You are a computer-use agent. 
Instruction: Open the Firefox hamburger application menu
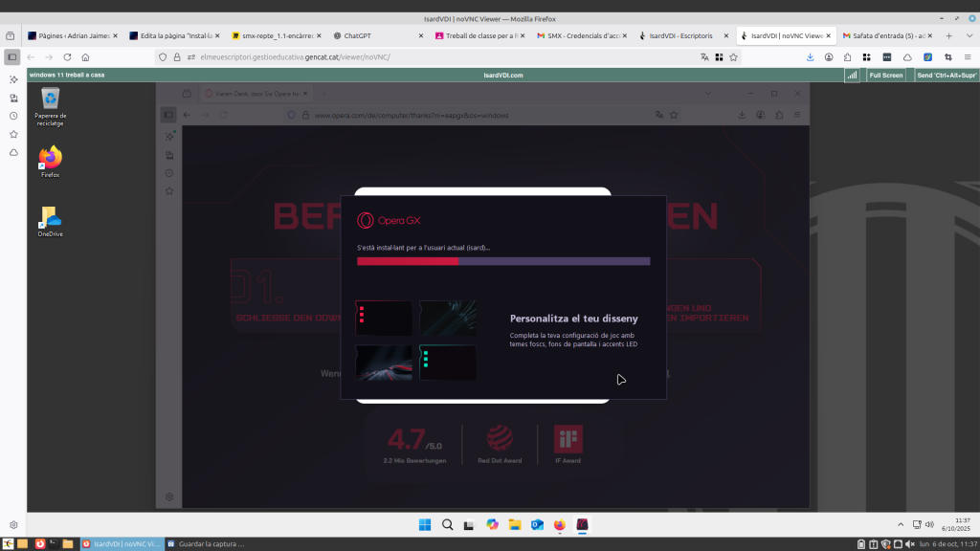tap(967, 57)
